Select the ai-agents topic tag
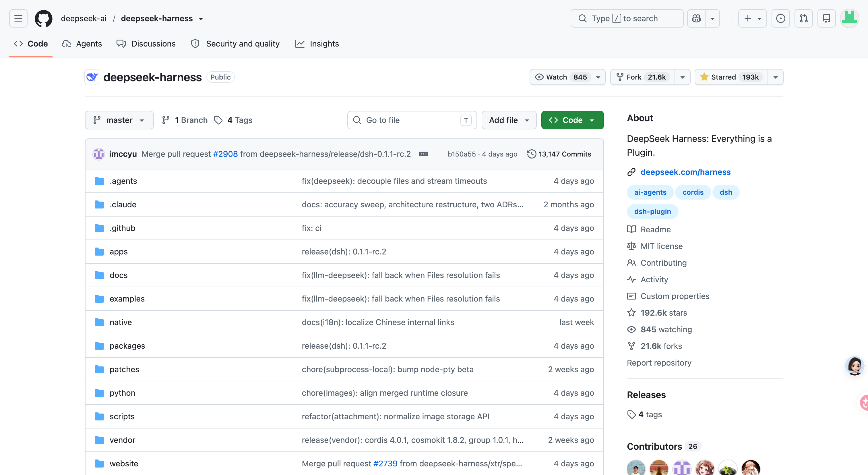This screenshot has width=868, height=475. tap(650, 192)
